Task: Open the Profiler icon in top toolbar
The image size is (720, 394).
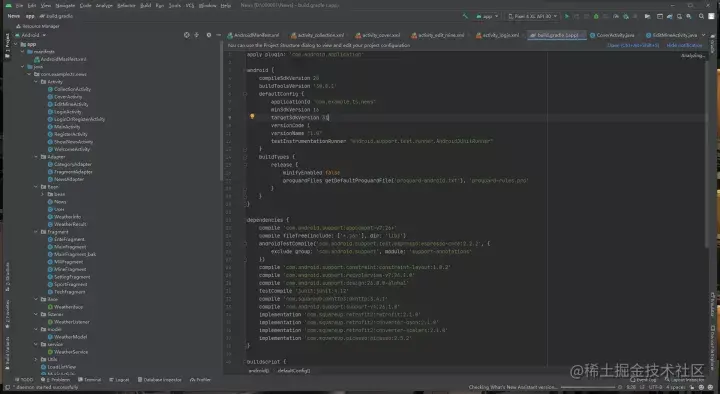Action: pyautogui.click(x=616, y=16)
